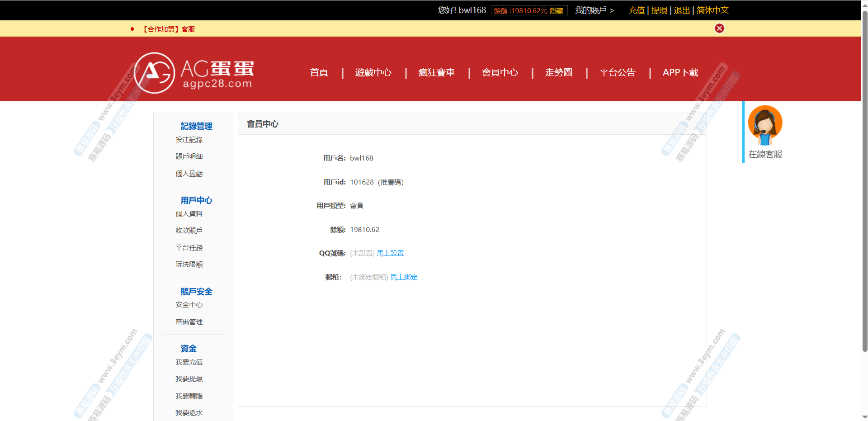Viewport: 868px width, 421px height.
Task: Open the 走勢圖 page
Action: click(559, 72)
